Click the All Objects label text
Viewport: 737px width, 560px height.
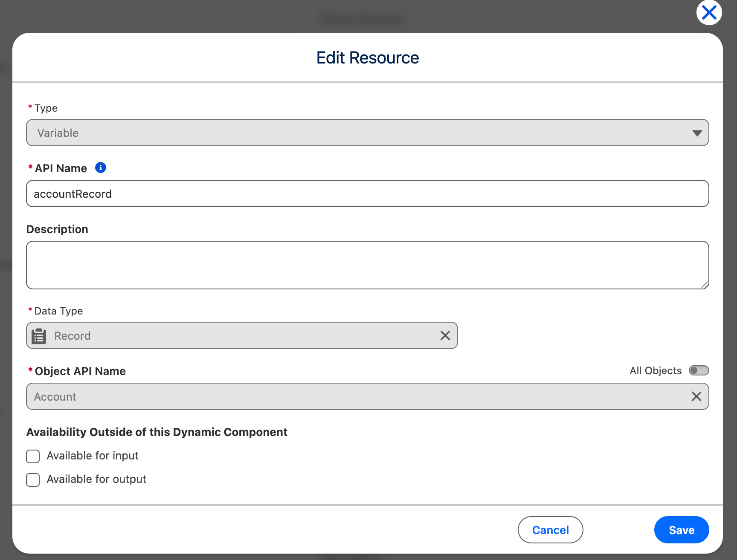[x=656, y=370]
